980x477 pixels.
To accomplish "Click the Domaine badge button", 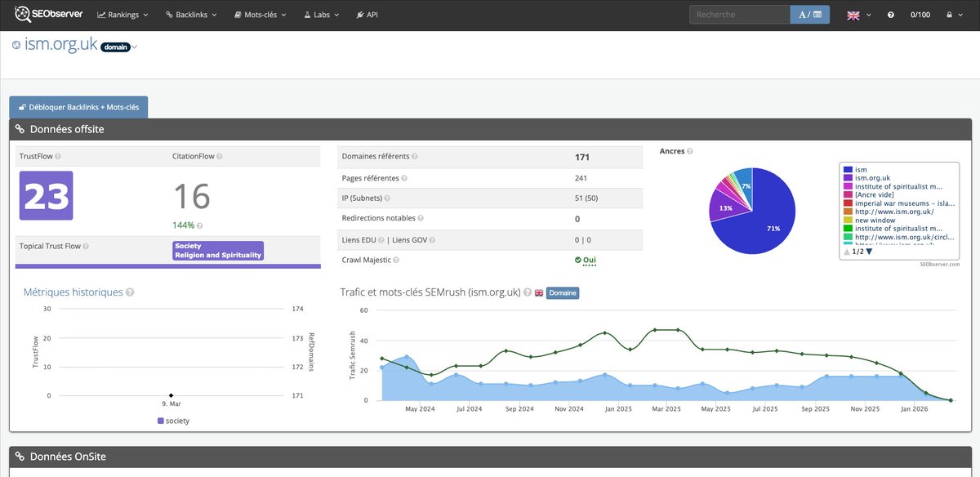I will point(563,292).
